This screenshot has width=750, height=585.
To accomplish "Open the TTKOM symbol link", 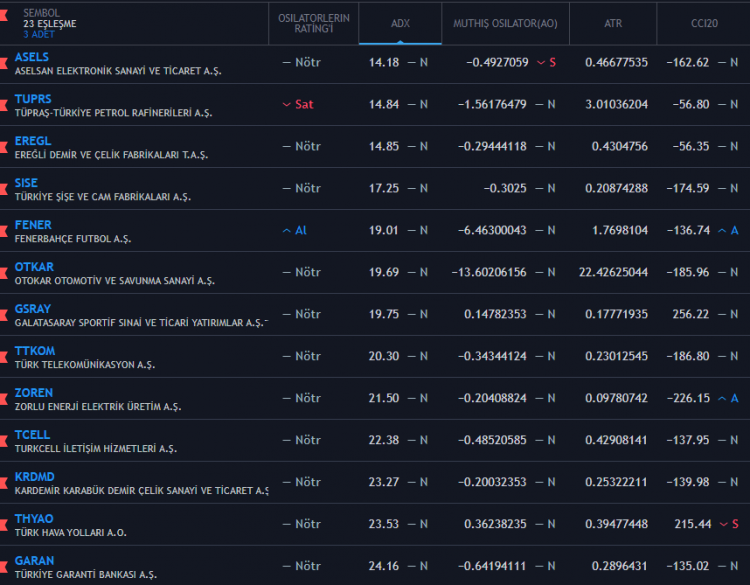I will (x=34, y=351).
